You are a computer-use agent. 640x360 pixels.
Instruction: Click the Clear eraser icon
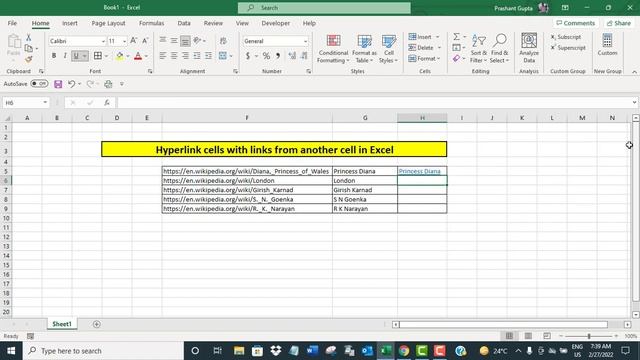tap(456, 59)
